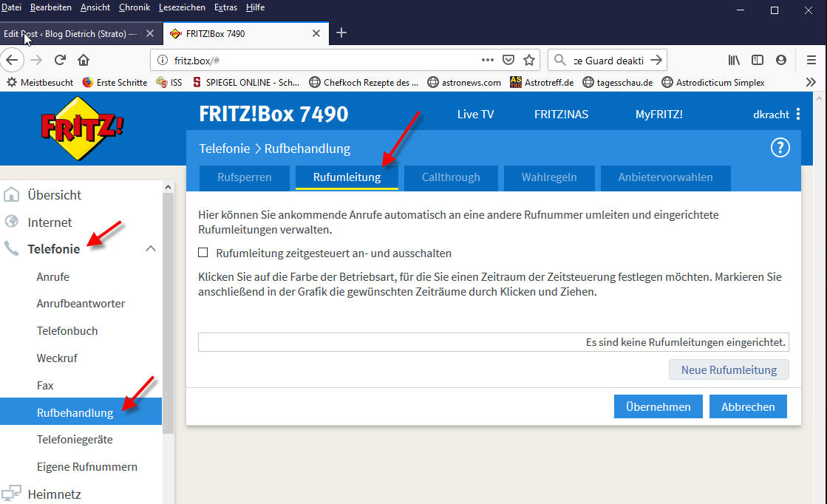Click the Neue Rufumleitung button
Viewport: 827px width, 504px height.
pyautogui.click(x=728, y=370)
